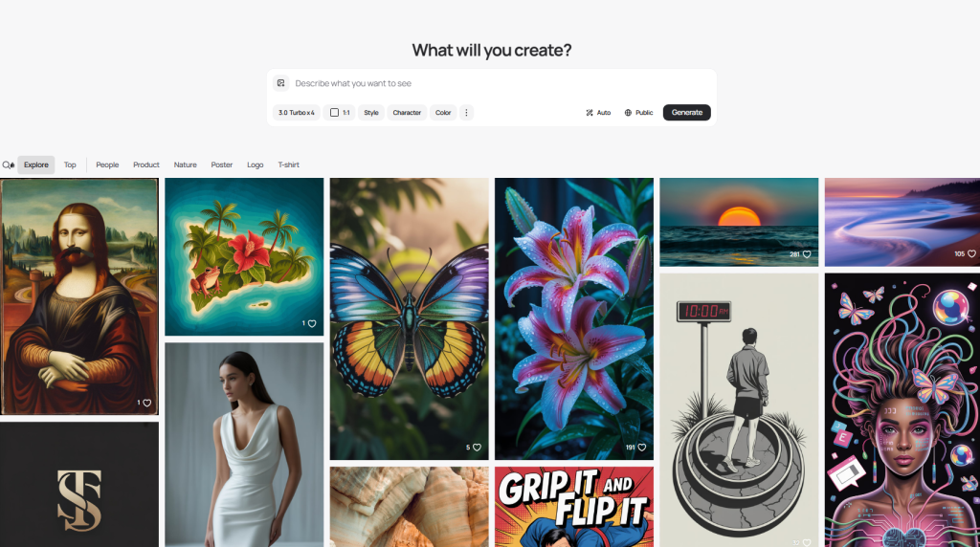Viewport: 980px width, 547px height.
Task: Select the Poster category tab
Action: [222, 164]
